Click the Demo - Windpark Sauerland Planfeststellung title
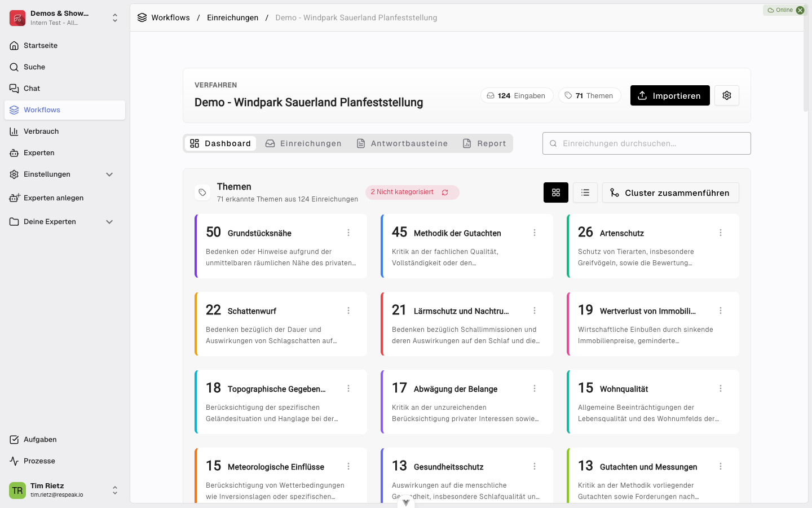The height and width of the screenshot is (508, 812). point(309,102)
